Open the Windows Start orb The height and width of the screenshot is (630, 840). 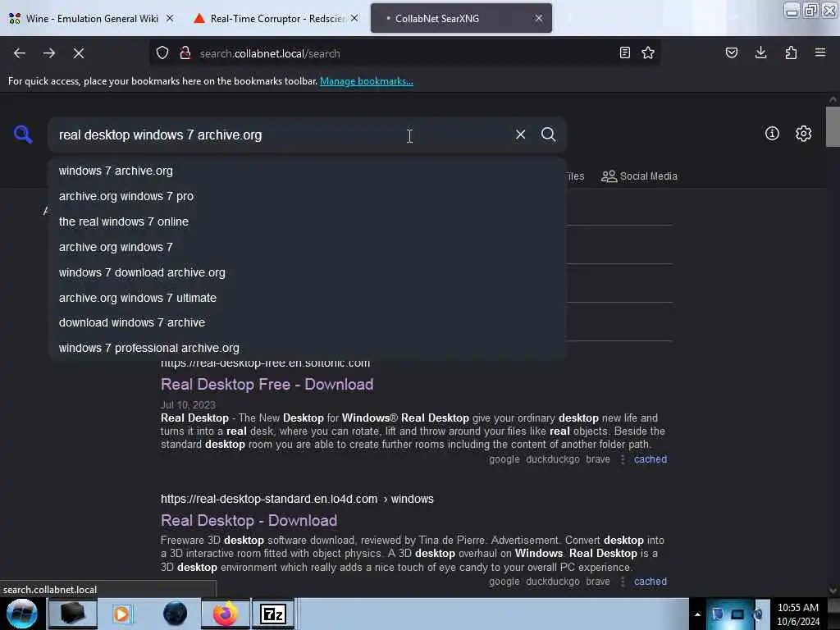coord(22,614)
